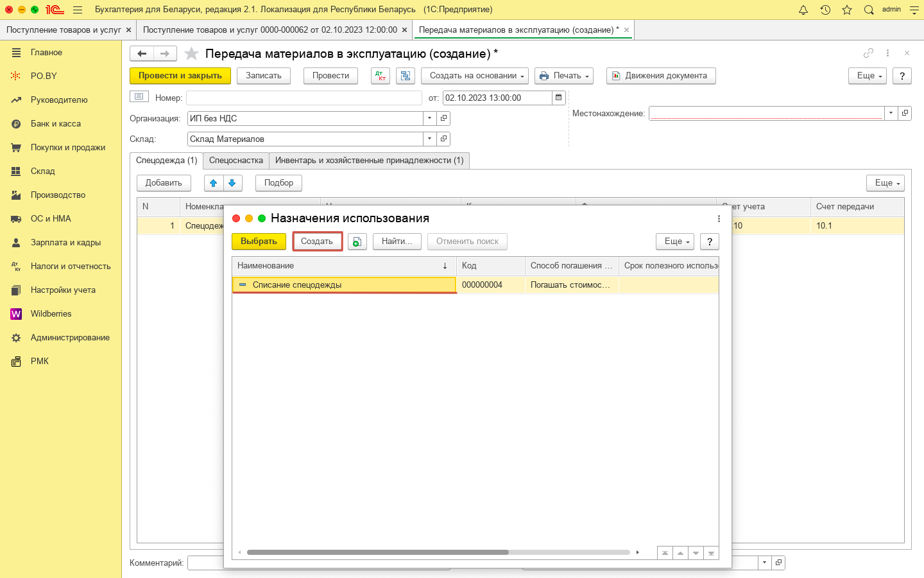Image resolution: width=924 pixels, height=578 pixels.
Task: Move row up with blue arrow
Action: (214, 183)
